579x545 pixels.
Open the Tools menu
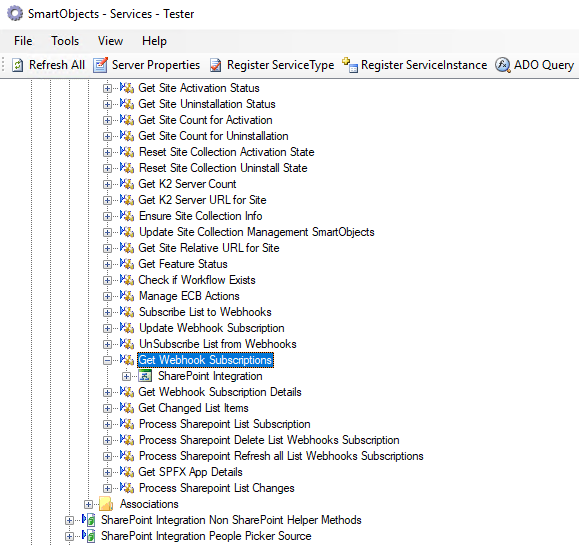[65, 41]
